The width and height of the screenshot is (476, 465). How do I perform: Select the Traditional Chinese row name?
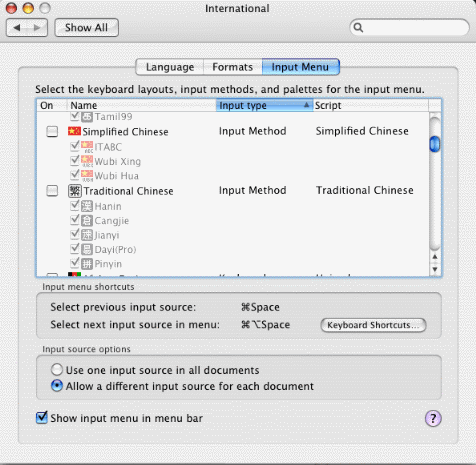128,191
